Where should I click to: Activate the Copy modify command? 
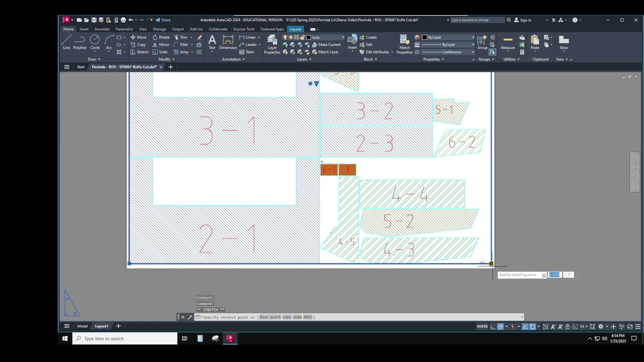point(138,45)
